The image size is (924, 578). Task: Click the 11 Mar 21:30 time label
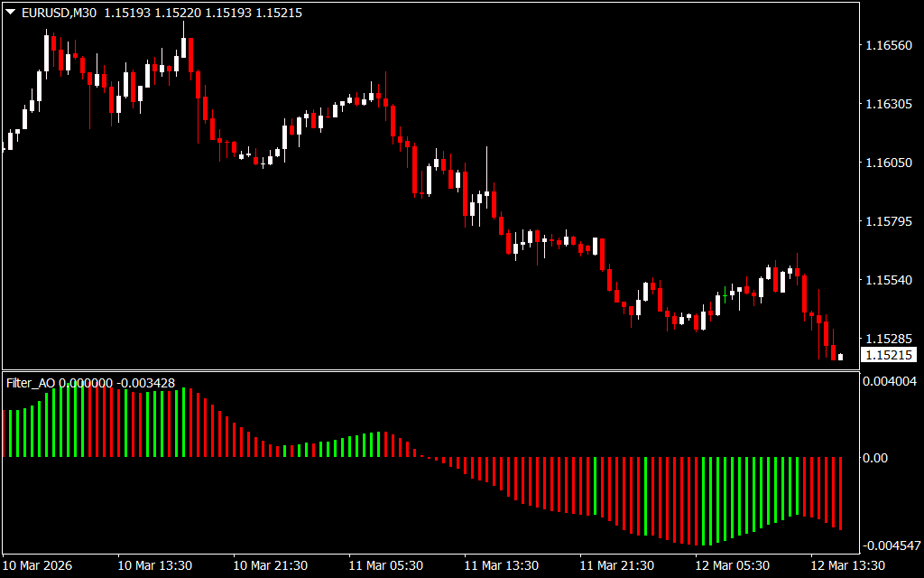tap(616, 565)
